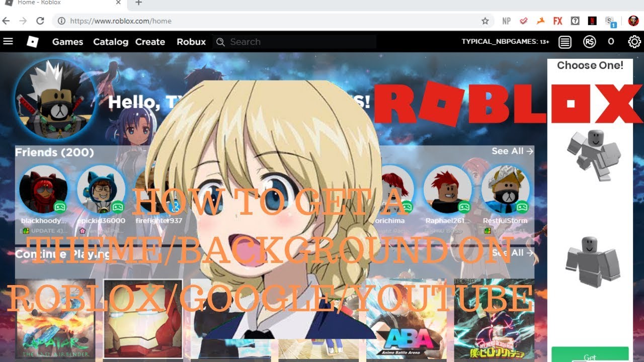Close the Home - Roblox tab
The width and height of the screenshot is (644, 362).
tap(119, 3)
